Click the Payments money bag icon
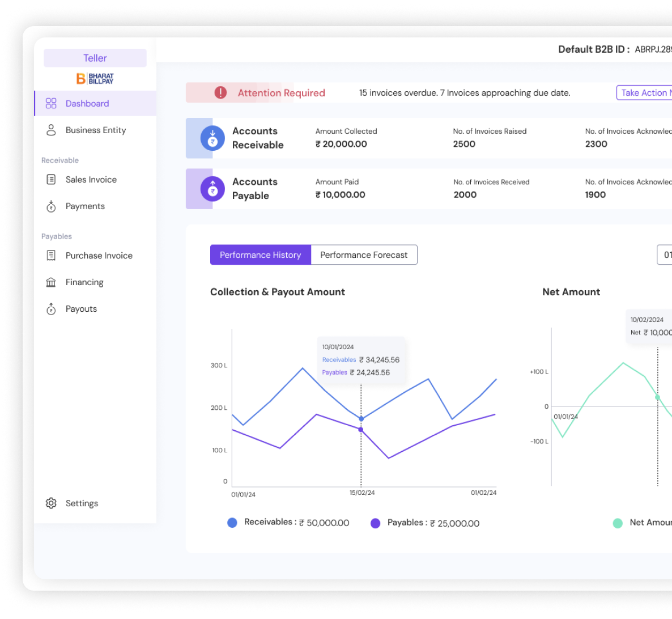The width and height of the screenshot is (672, 619). click(51, 206)
